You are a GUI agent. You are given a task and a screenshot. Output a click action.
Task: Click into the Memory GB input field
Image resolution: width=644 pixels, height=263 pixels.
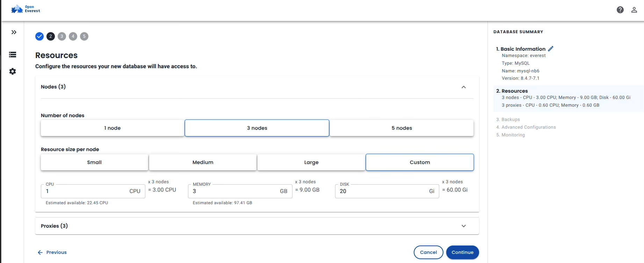click(234, 191)
